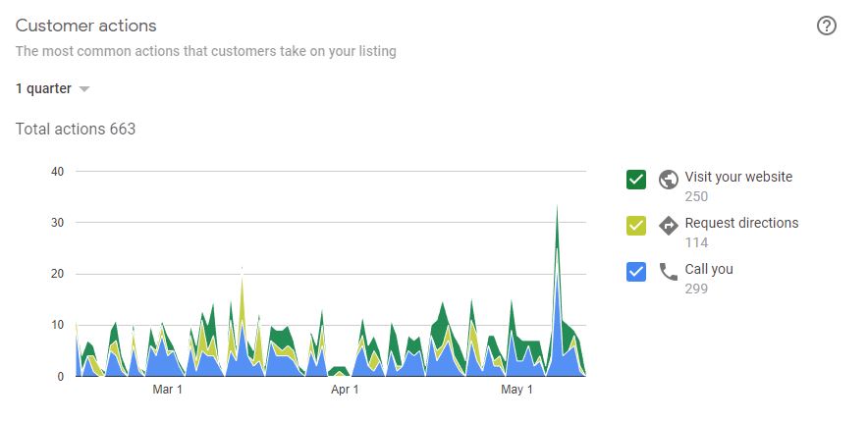Click the Call you legend label
The height and width of the screenshot is (421, 868).
coord(709,269)
